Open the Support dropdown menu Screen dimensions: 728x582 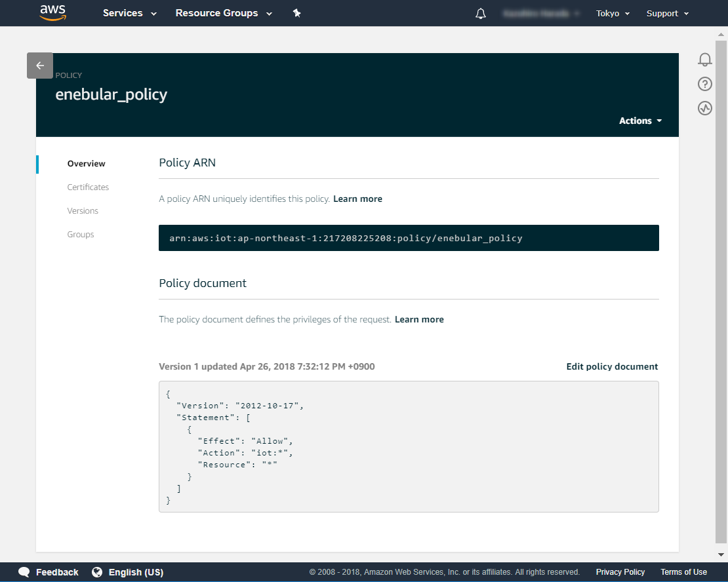coord(667,14)
